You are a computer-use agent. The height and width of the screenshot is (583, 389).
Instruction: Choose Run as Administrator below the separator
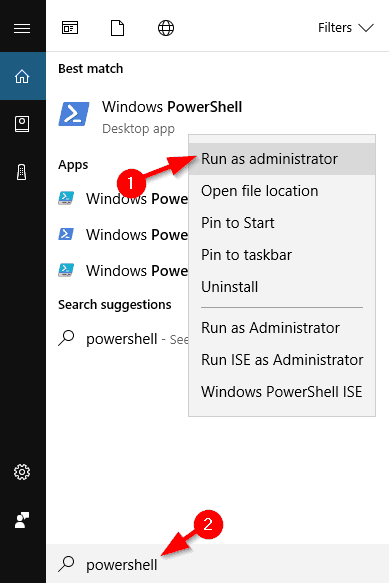(x=282, y=328)
